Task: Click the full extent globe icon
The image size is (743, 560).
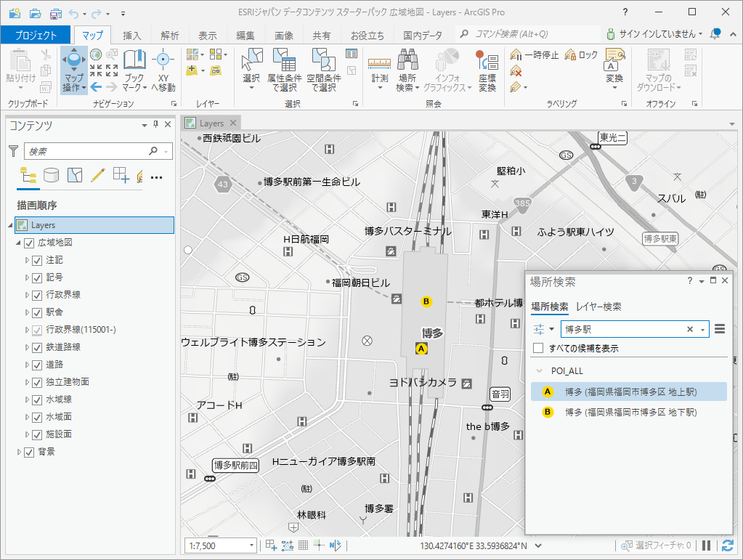Action: click(x=96, y=55)
